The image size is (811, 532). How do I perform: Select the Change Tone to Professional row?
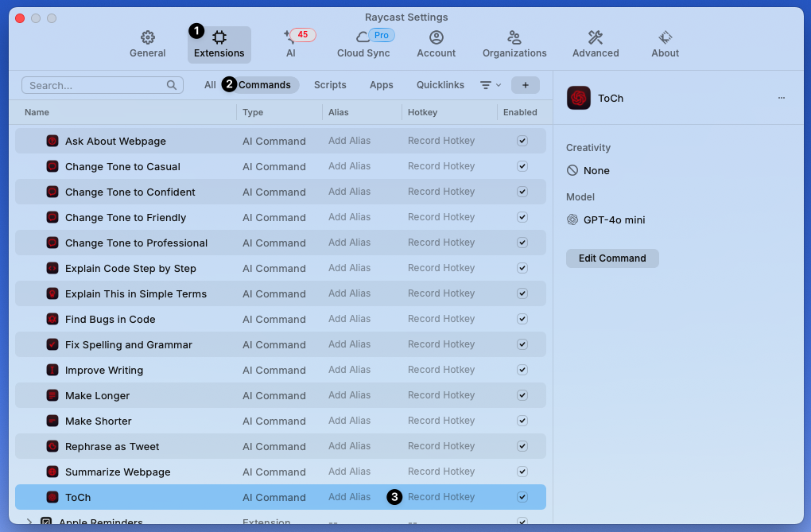coord(281,243)
